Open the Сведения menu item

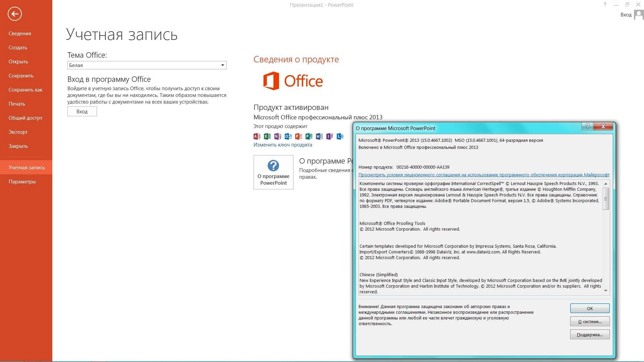point(20,34)
